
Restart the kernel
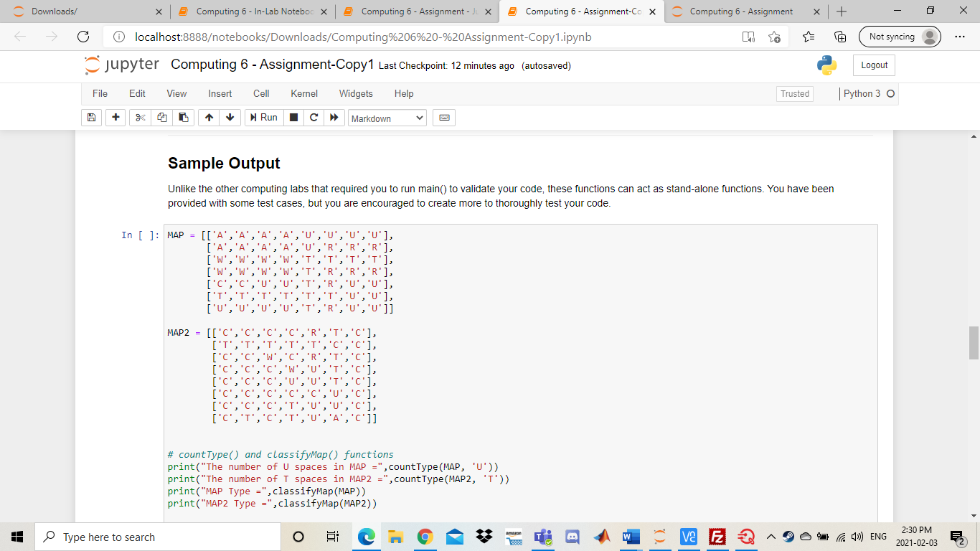313,118
